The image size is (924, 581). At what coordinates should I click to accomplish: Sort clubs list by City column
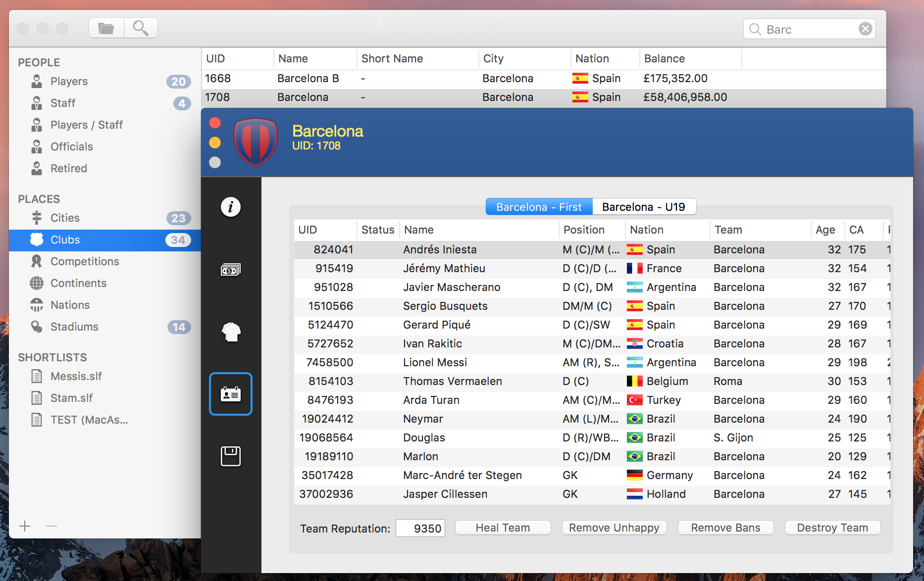point(524,58)
